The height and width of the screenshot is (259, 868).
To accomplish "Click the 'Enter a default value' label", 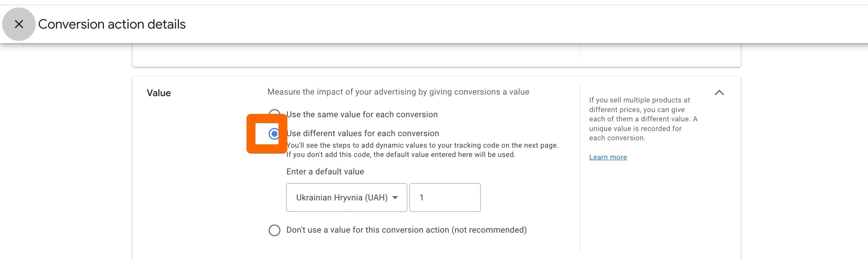I will click(325, 171).
